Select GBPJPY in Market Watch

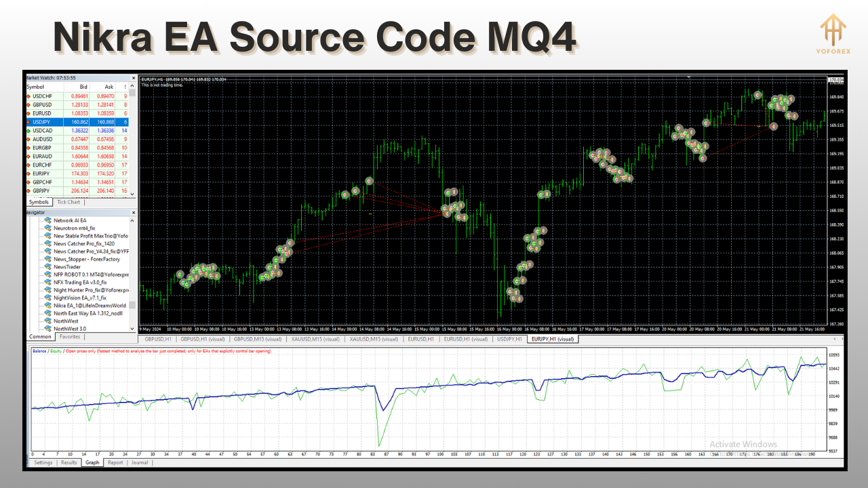(x=77, y=191)
